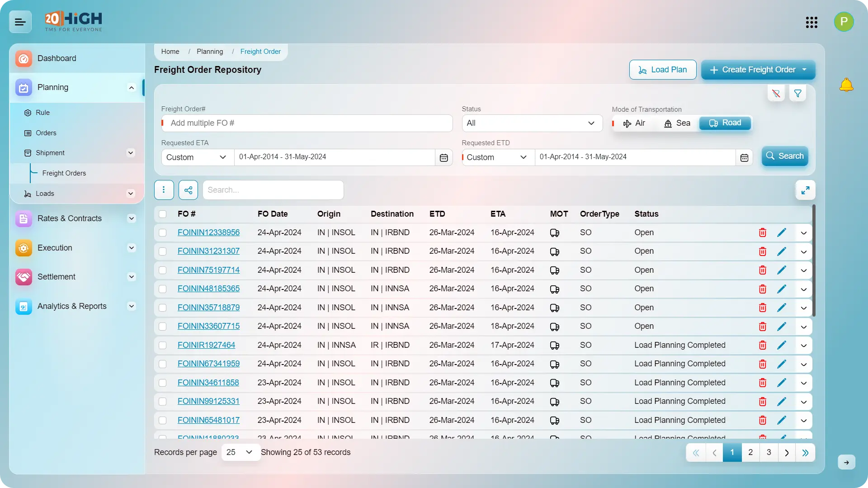Click the Freight Order# input field
This screenshot has height=488, width=868.
coord(307,123)
